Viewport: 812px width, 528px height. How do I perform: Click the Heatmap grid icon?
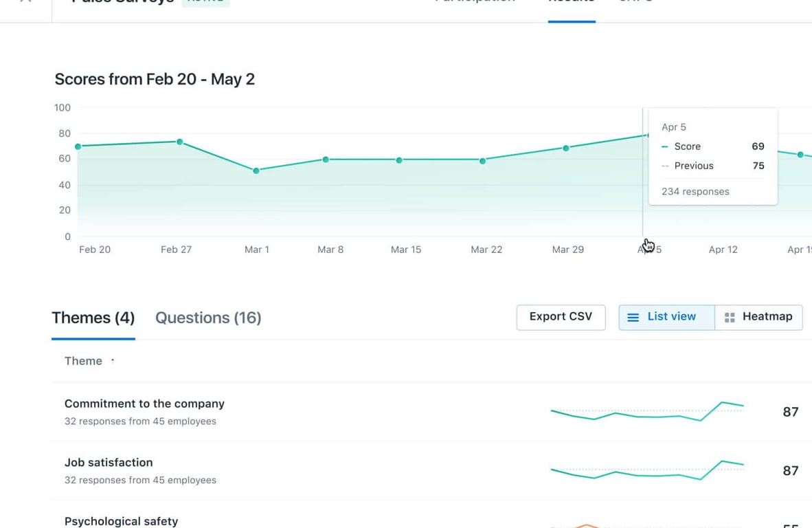point(729,317)
